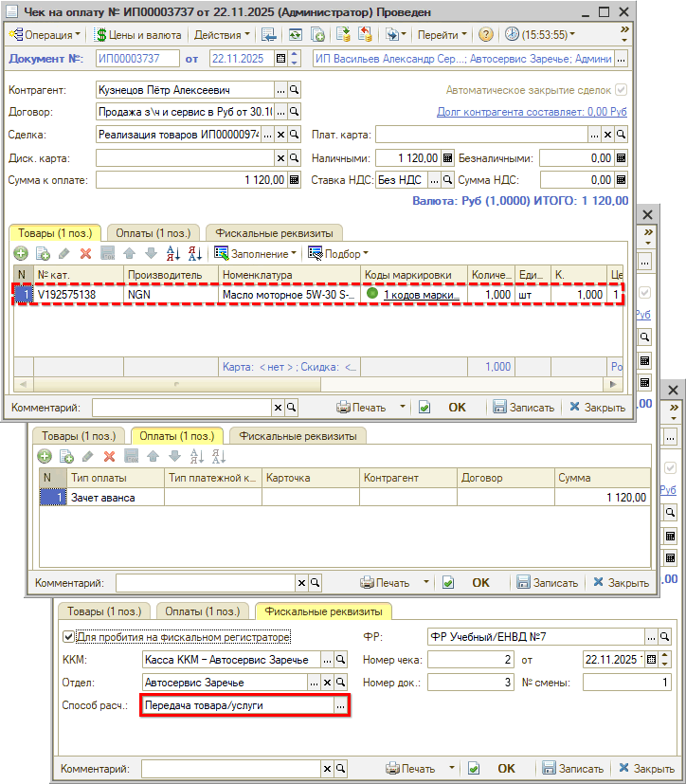This screenshot has height=784, width=686.
Task: Open the Перейти dropdown menu
Action: 442,34
